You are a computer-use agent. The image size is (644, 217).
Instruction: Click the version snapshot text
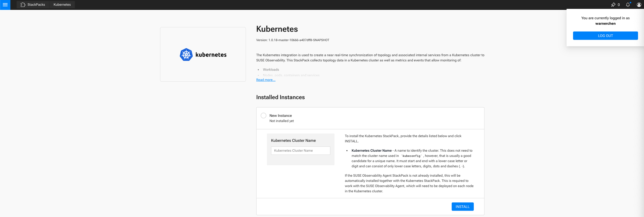coord(293,40)
